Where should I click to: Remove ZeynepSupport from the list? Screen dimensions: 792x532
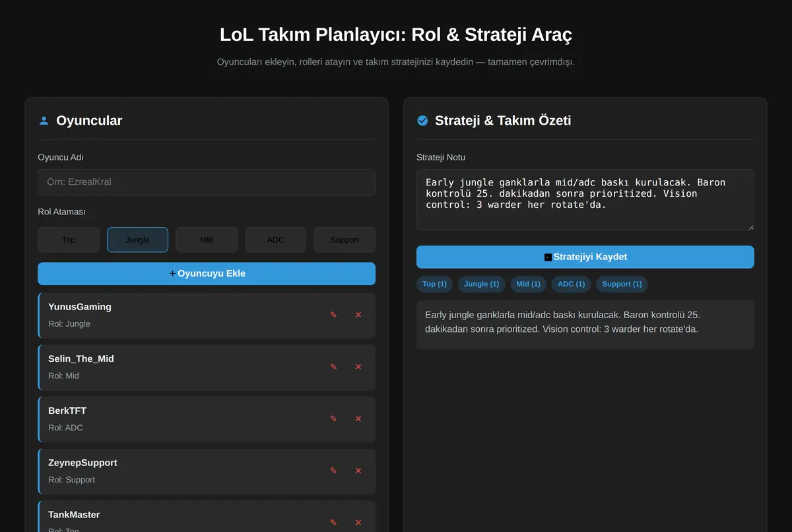point(358,471)
